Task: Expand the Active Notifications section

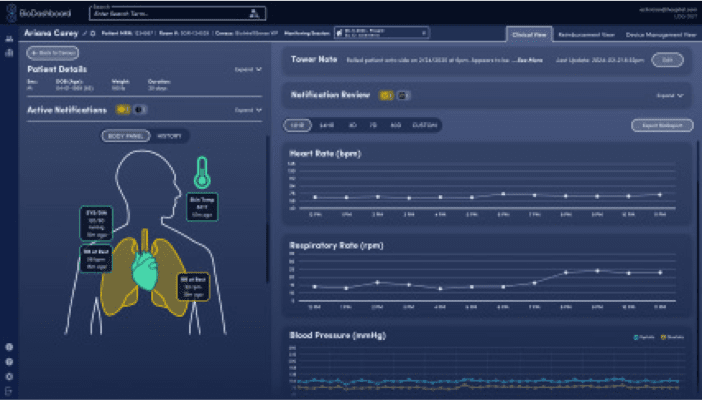Action: pyautogui.click(x=248, y=109)
